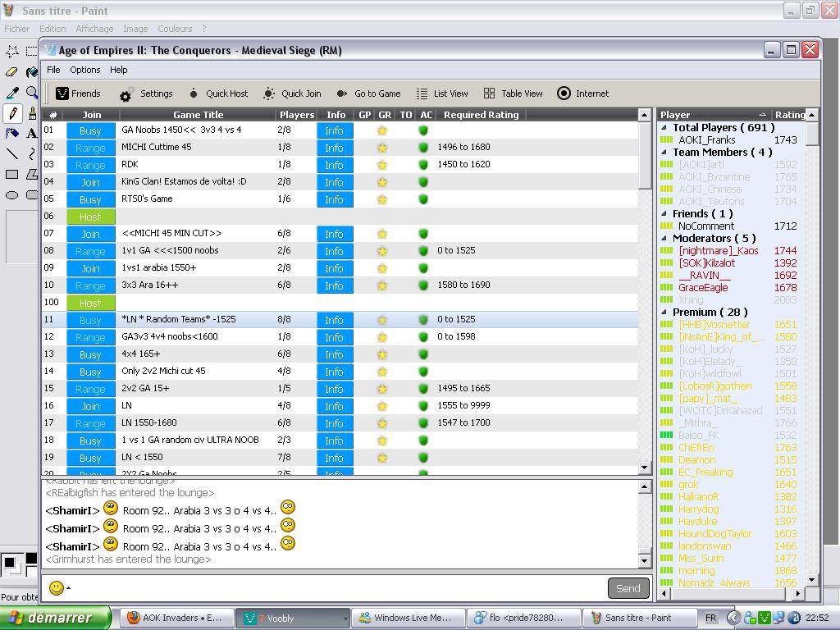Sort rooms by Players column
Screen dimensions: 840x630
coord(296,115)
